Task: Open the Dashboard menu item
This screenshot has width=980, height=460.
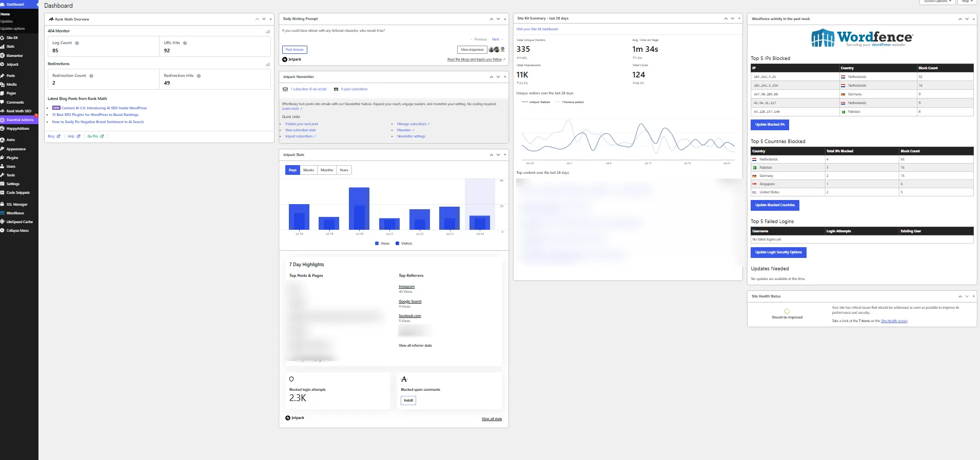Action: (x=19, y=4)
